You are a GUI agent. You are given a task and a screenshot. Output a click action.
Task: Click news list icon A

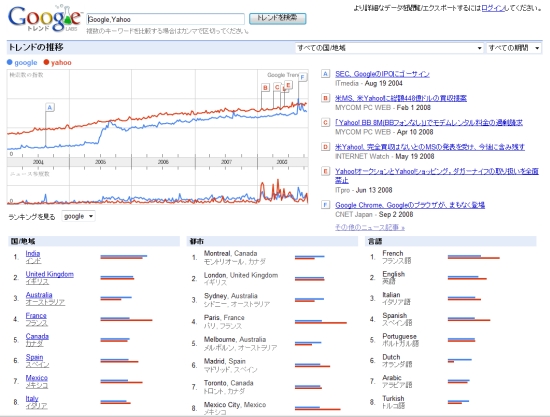click(x=325, y=74)
